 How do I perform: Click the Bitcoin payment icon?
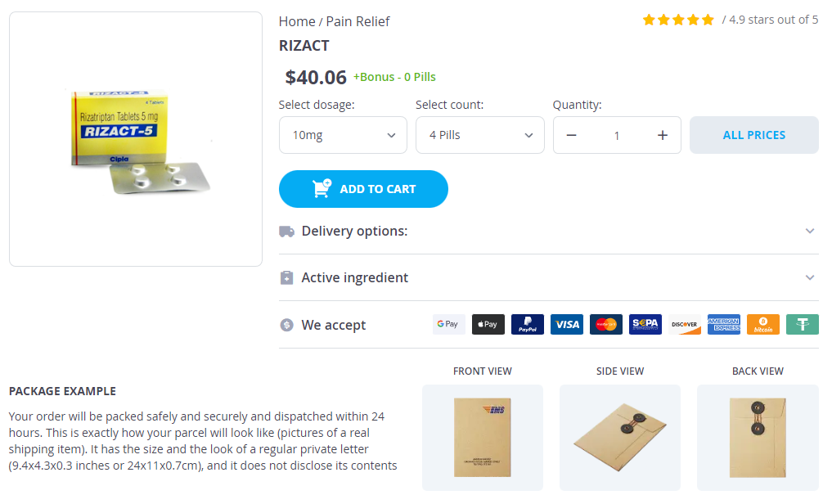tap(763, 324)
